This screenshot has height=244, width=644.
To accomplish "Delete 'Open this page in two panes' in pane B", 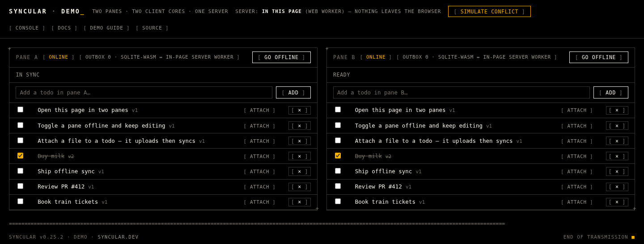I will pos(617,110).
